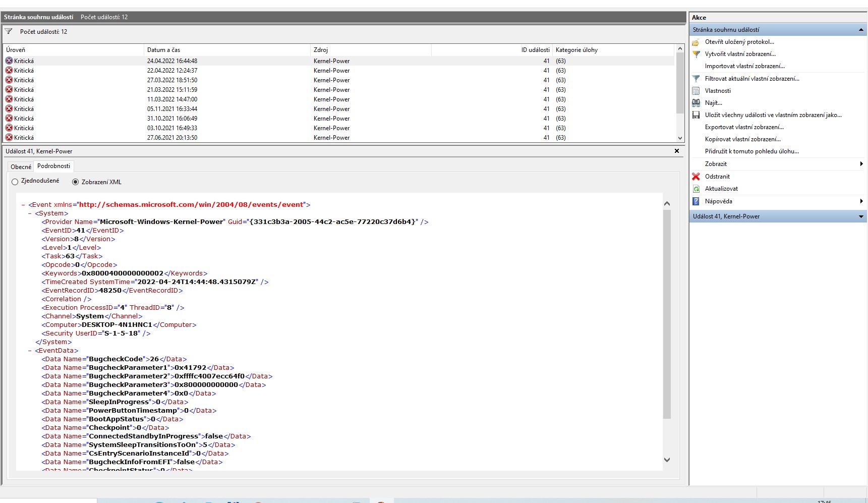Viewport: 868px width, 503px height.
Task: Switch to the Obecné tab
Action: [21, 166]
